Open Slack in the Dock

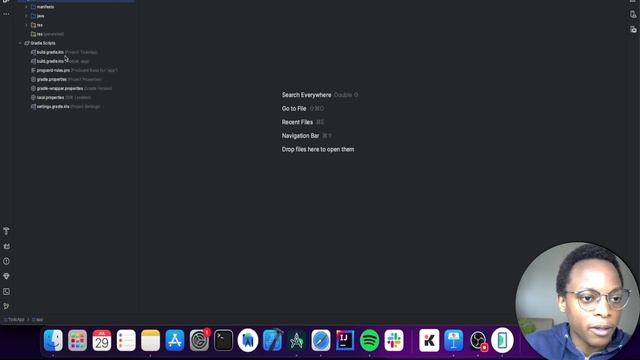394,340
